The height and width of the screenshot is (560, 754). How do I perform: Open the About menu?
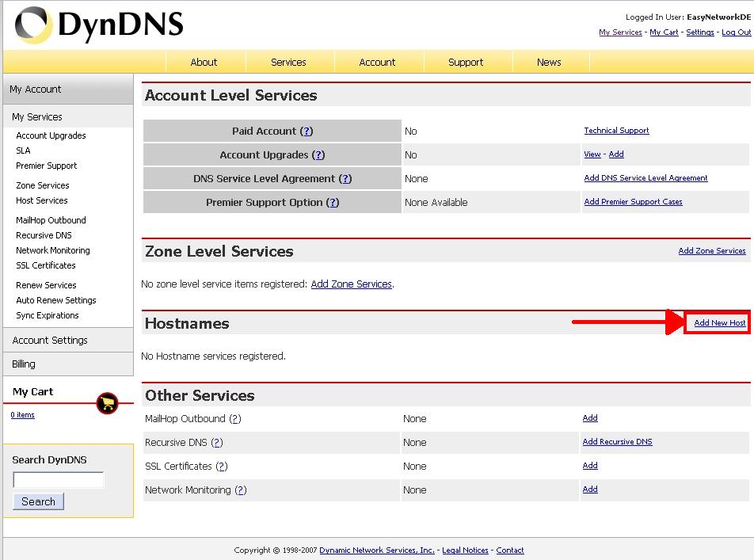[x=204, y=62]
